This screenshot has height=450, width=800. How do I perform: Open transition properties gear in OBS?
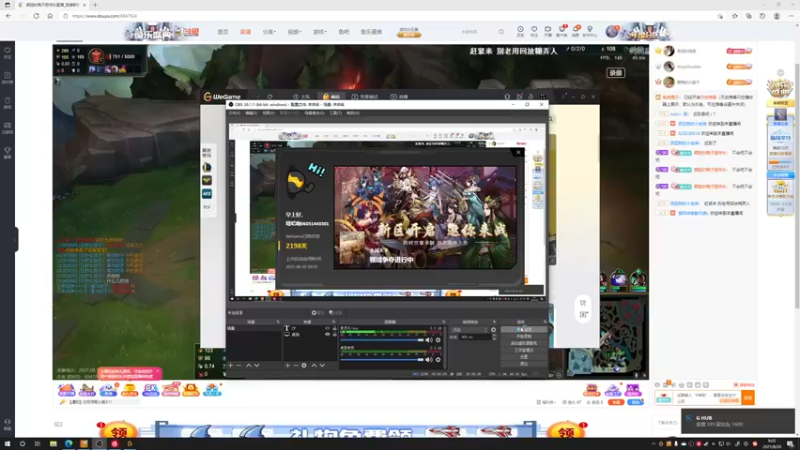pyautogui.click(x=493, y=330)
